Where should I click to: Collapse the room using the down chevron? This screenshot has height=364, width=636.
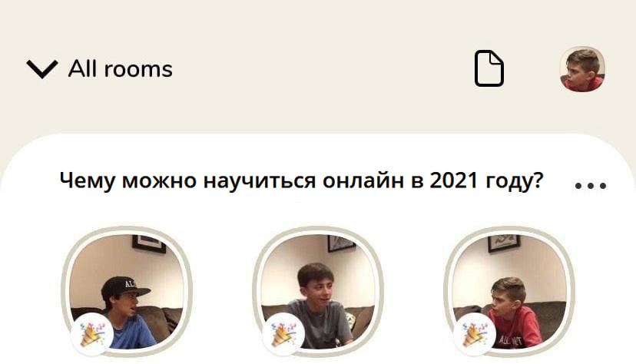[x=42, y=69]
